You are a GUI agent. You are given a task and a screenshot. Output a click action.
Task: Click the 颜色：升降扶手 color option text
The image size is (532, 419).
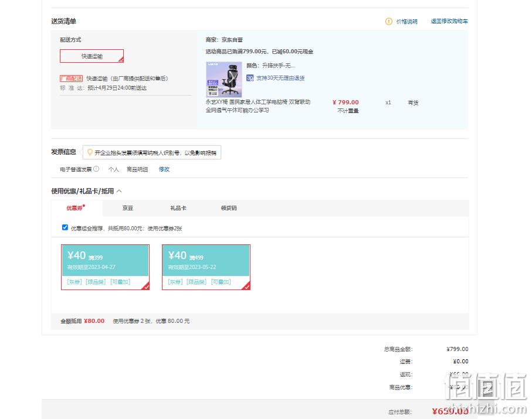(270, 66)
